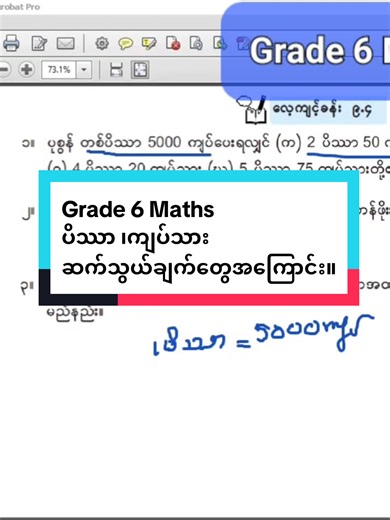Click caption line ဆက်သွယ်ချက်တွေအကြောင်း။
This screenshot has width=390, height=520.
pyautogui.click(x=199, y=268)
